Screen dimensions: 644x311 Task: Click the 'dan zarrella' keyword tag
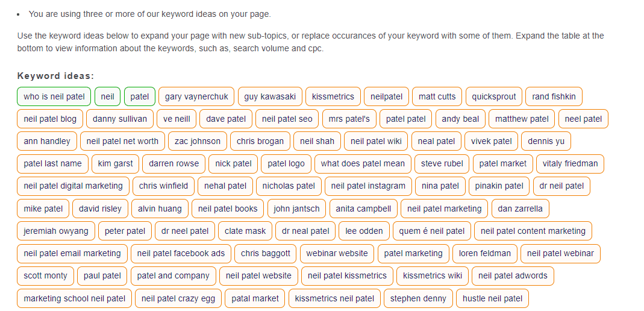click(x=520, y=209)
